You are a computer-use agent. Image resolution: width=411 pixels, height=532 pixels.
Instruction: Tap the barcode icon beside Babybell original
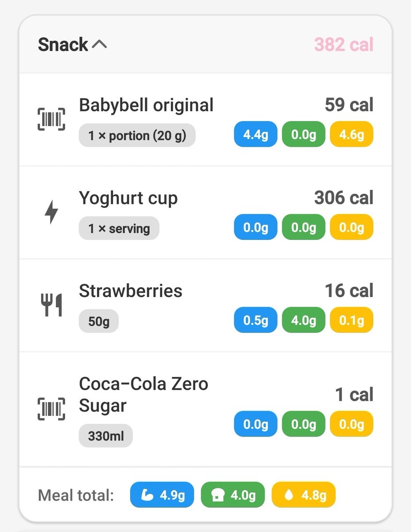pyautogui.click(x=51, y=119)
